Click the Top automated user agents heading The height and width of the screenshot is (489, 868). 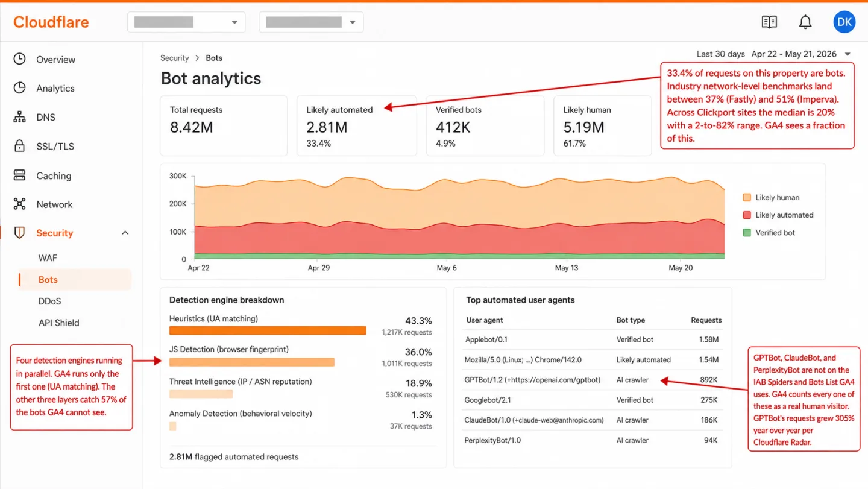click(521, 300)
